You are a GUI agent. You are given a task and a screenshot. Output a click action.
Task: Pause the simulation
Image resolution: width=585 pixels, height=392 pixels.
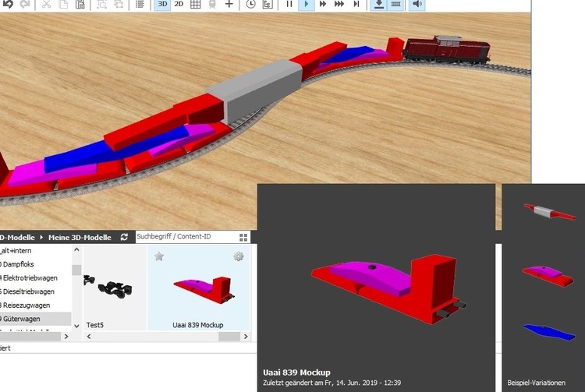[289, 5]
